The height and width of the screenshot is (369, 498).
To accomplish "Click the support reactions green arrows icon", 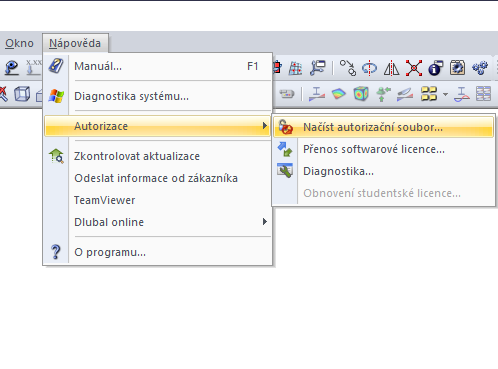I will click(x=383, y=94).
